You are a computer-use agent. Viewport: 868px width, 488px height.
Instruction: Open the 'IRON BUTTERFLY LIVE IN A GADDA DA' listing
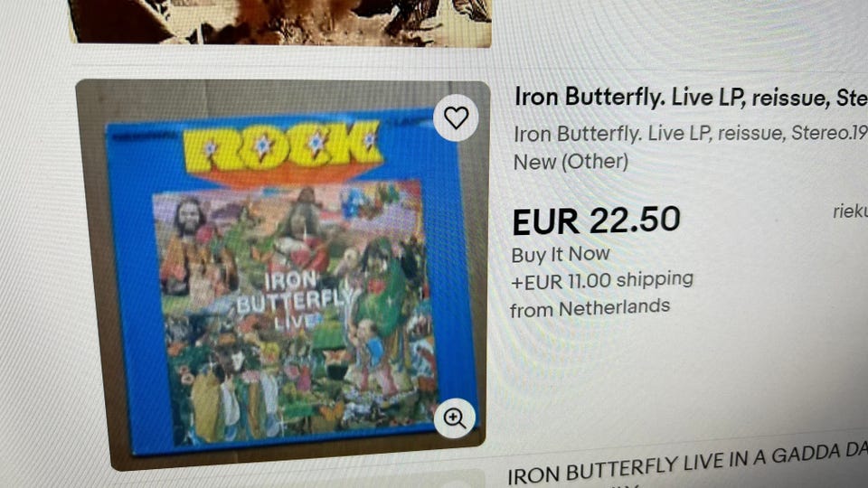coord(686,465)
